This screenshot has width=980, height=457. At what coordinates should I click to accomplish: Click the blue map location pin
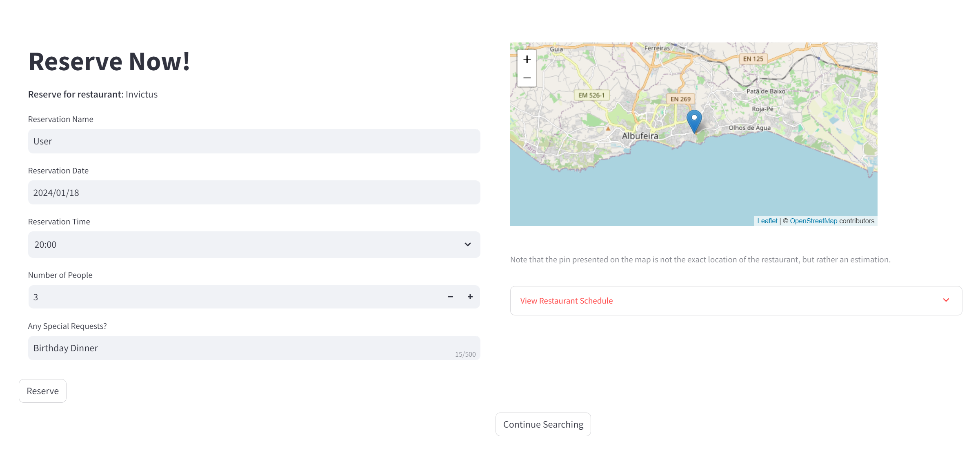coord(694,120)
